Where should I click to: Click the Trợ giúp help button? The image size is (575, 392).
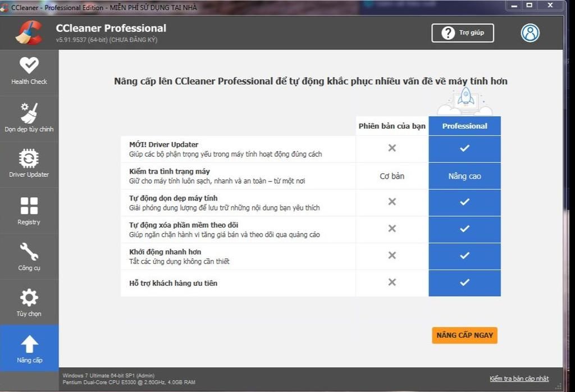463,33
